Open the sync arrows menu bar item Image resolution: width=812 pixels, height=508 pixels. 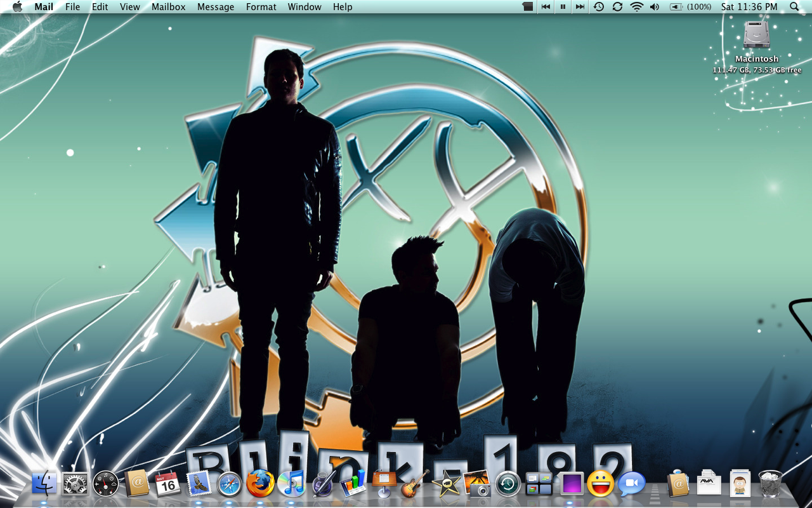point(617,7)
